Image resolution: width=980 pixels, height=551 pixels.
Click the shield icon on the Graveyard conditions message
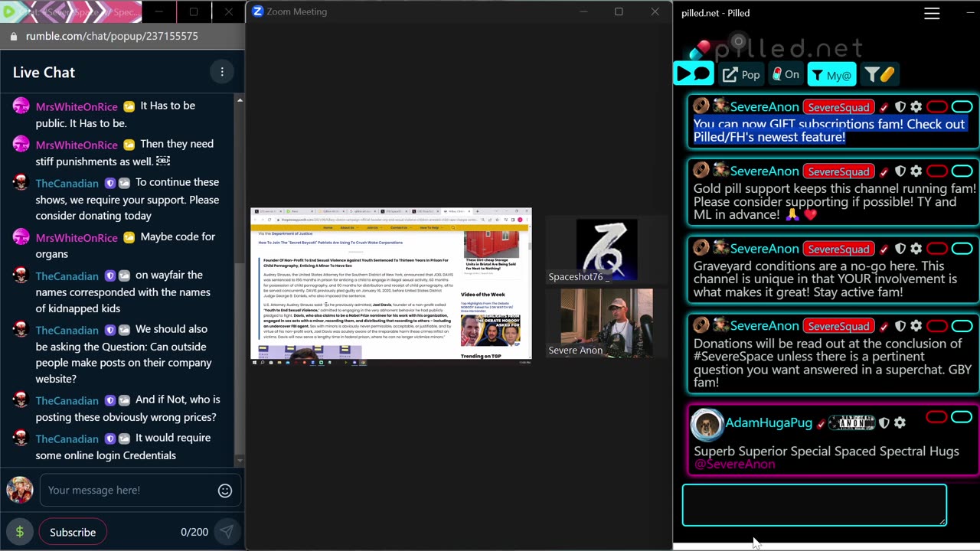point(900,249)
